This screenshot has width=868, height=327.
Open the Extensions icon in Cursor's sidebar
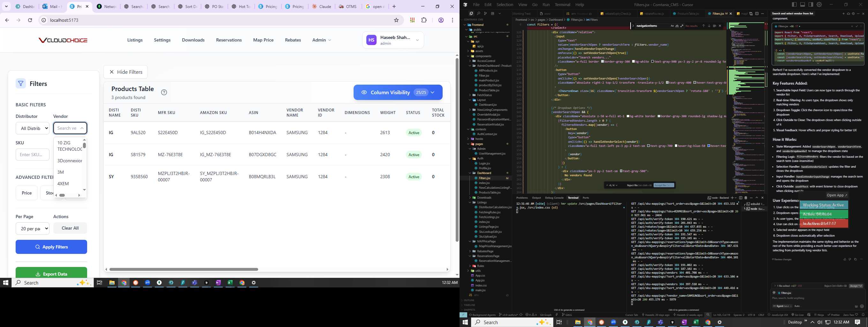493,13
